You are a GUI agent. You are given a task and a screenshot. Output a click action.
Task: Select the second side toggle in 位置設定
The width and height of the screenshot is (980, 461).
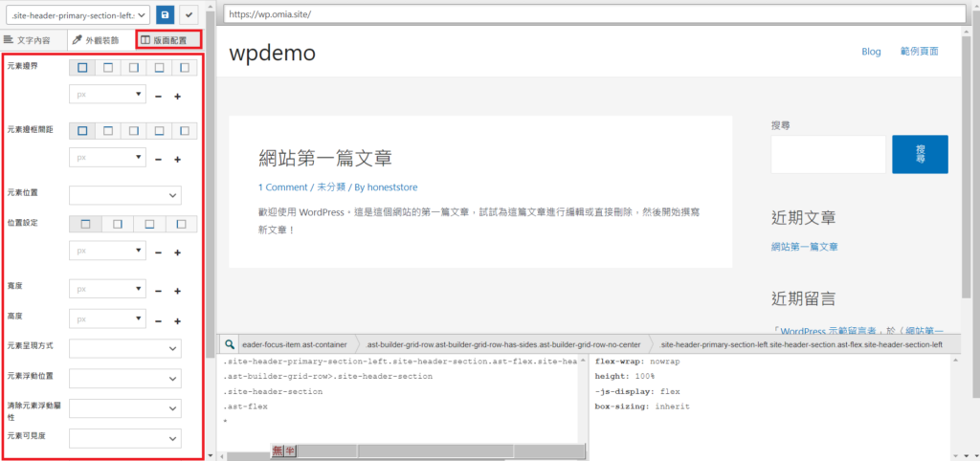(118, 224)
